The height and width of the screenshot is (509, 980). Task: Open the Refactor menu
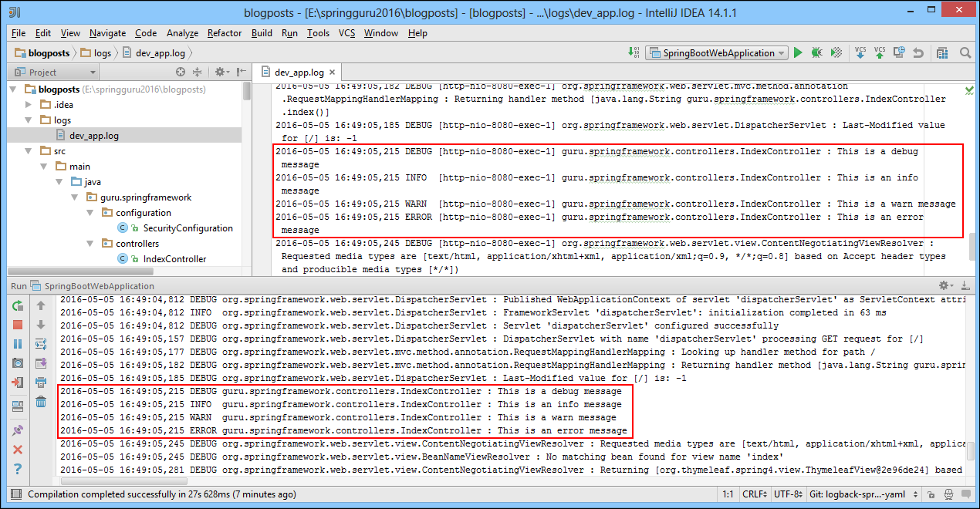(224, 33)
